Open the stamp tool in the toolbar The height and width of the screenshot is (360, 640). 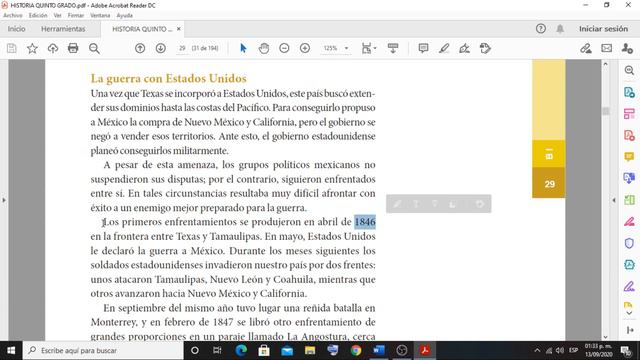click(485, 48)
